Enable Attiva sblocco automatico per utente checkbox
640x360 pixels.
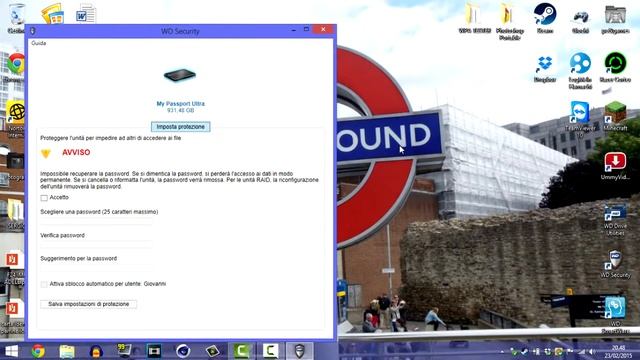click(x=44, y=284)
